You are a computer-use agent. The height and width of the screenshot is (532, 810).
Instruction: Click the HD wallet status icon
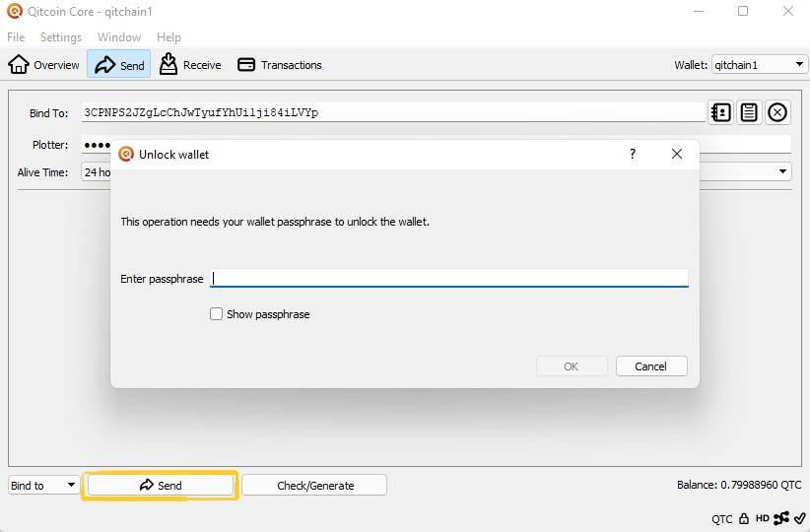point(762,517)
